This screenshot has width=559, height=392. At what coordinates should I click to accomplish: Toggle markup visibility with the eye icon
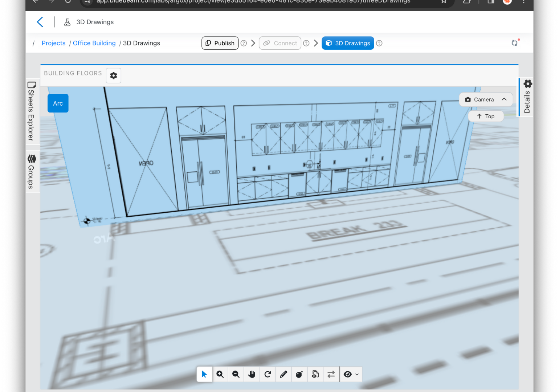pyautogui.click(x=347, y=374)
